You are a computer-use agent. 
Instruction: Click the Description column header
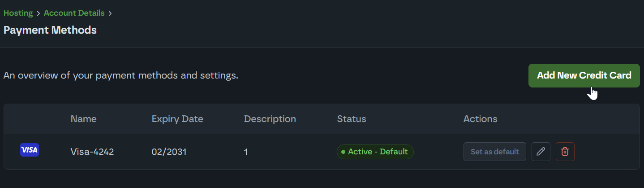tap(270, 119)
